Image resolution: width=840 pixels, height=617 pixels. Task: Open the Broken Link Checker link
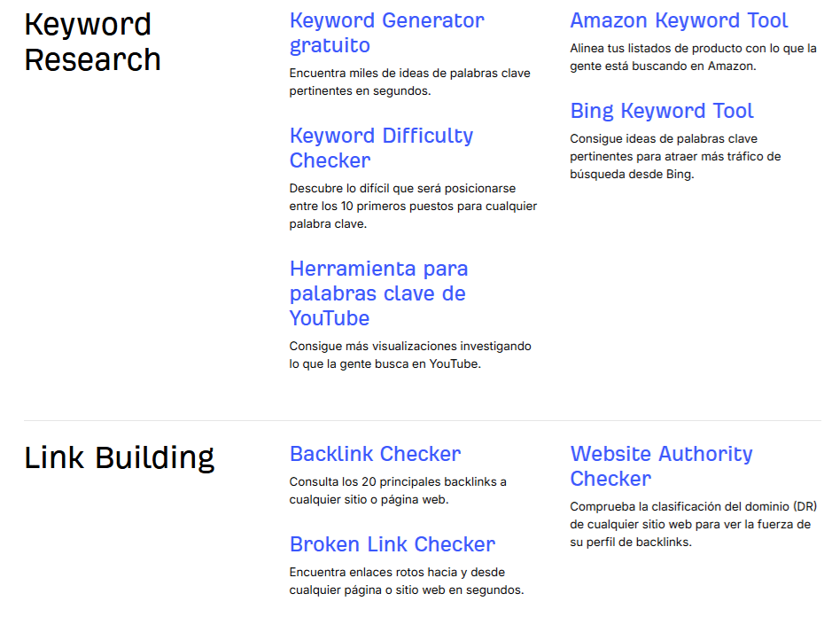click(392, 544)
